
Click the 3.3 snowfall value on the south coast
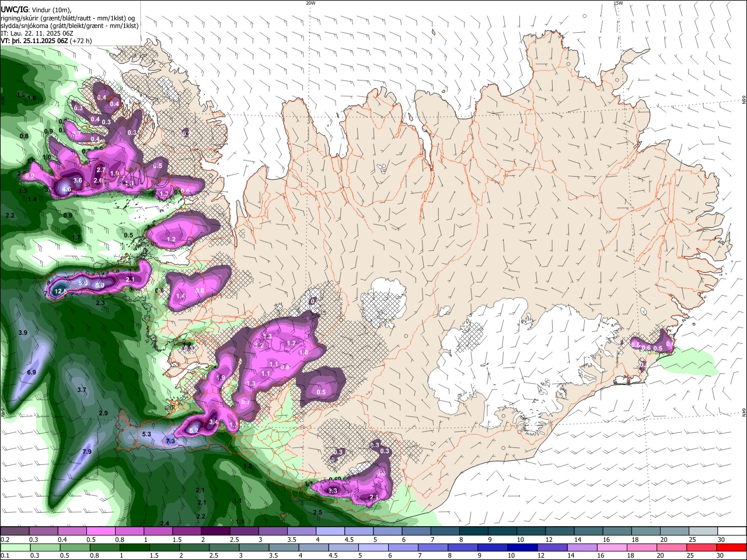333,491
